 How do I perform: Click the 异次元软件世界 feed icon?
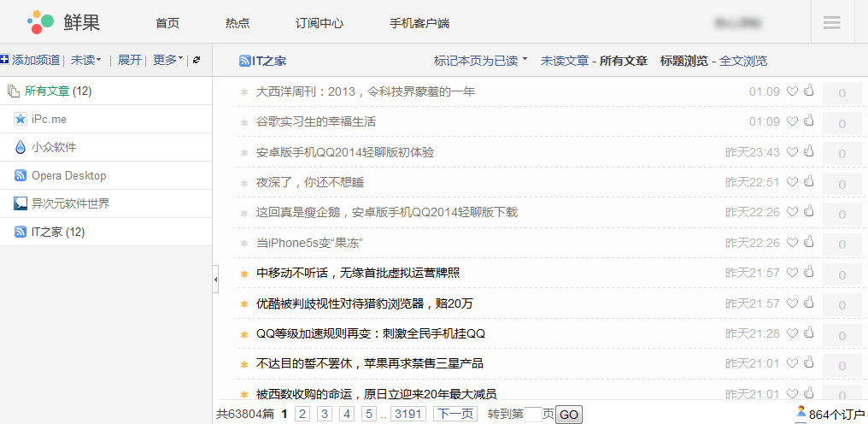[x=21, y=203]
